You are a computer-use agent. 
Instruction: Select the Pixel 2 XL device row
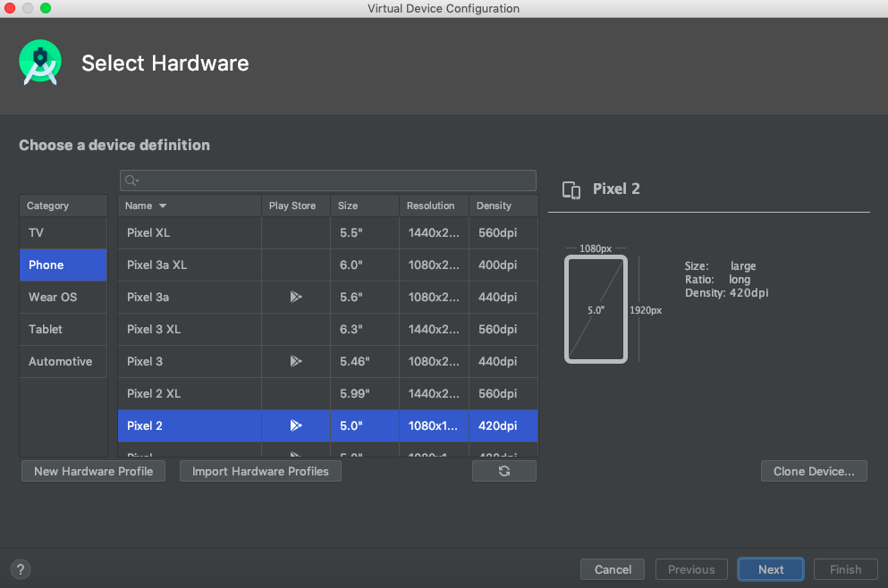pos(328,393)
